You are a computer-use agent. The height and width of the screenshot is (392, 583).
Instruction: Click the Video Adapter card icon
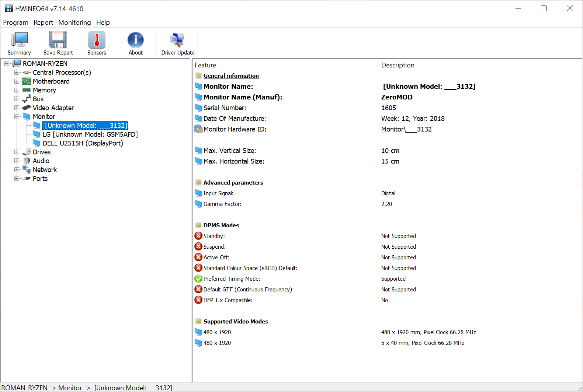point(27,108)
